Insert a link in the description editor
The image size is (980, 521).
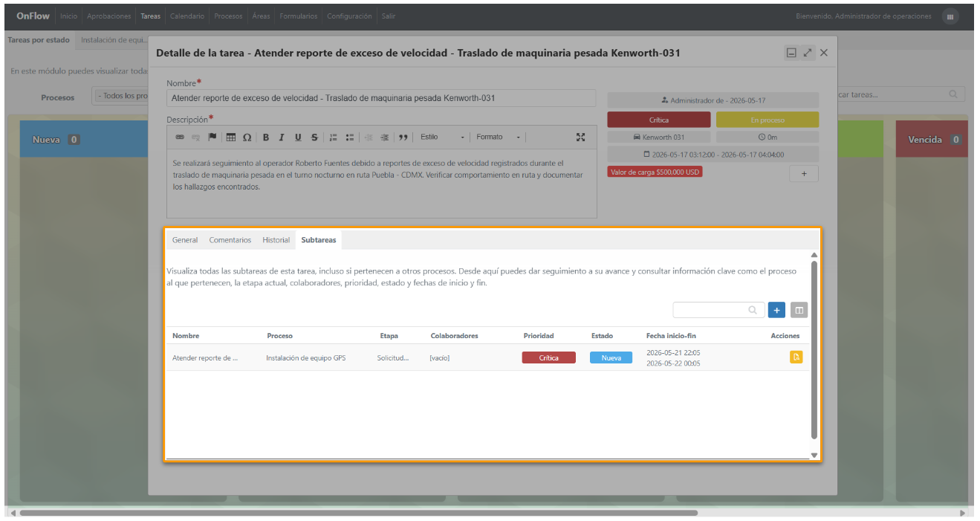(x=179, y=137)
